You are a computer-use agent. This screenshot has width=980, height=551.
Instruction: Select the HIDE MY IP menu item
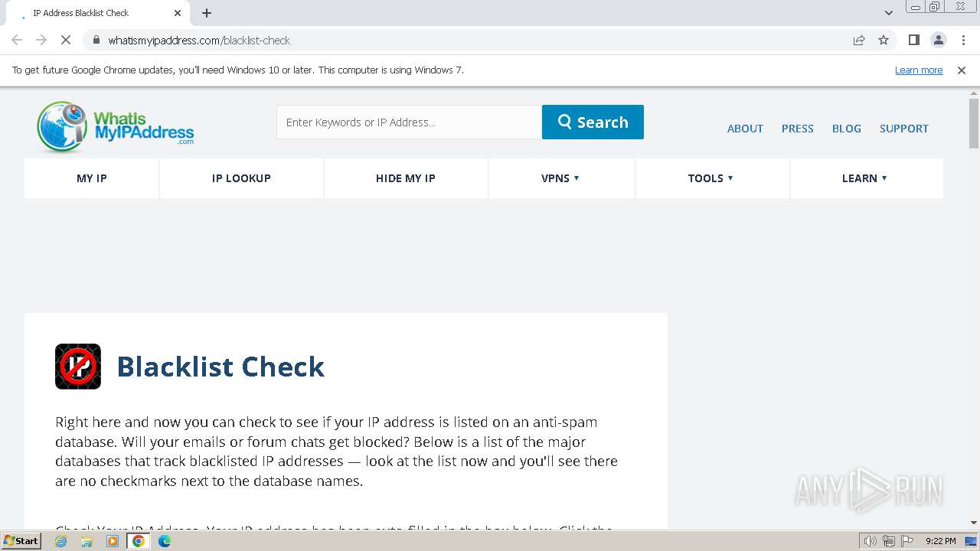pyautogui.click(x=406, y=178)
